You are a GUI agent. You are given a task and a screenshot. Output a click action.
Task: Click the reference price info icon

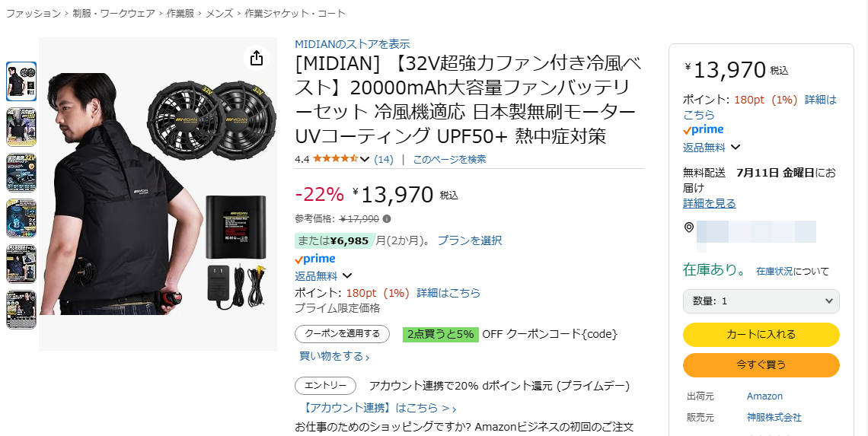pyautogui.click(x=387, y=219)
